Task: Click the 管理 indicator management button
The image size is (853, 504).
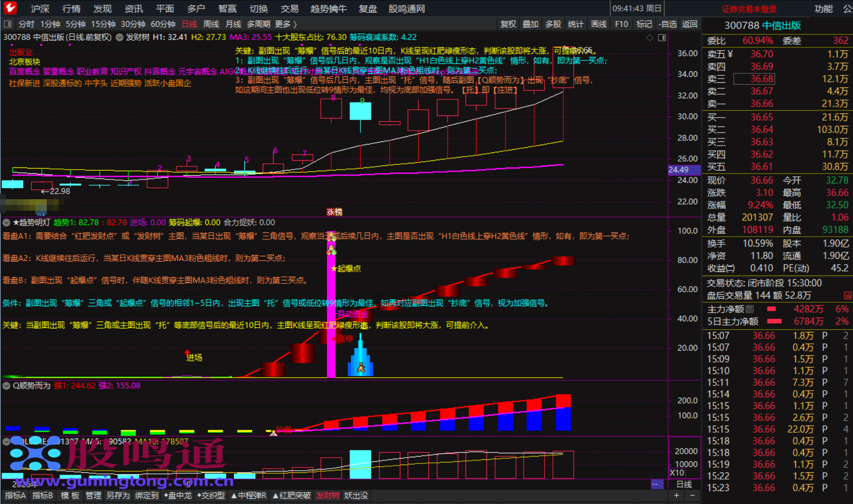Action: pyautogui.click(x=93, y=496)
